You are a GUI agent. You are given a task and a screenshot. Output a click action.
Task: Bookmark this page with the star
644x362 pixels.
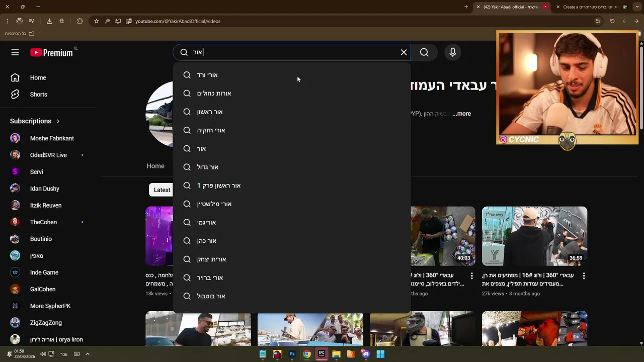click(97, 21)
